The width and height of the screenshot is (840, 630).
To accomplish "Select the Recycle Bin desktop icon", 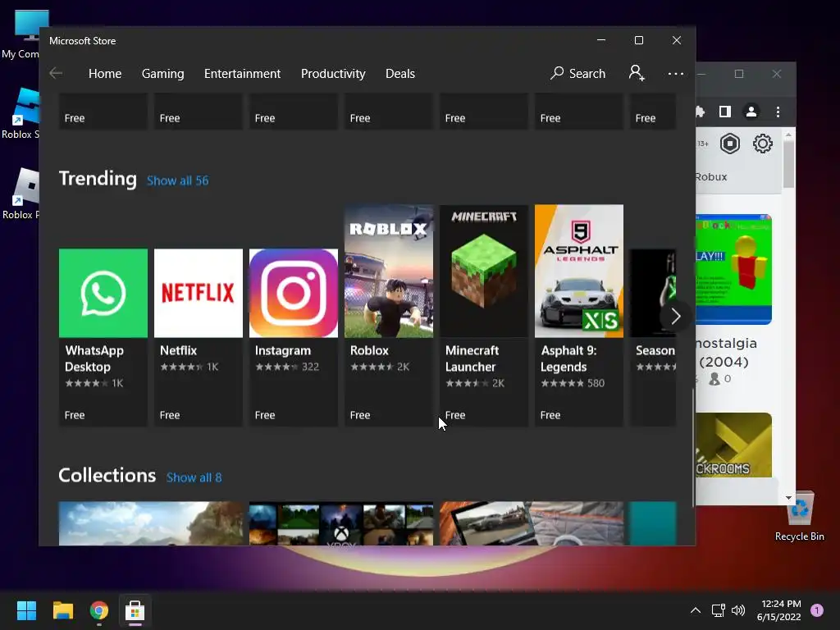I will (800, 517).
